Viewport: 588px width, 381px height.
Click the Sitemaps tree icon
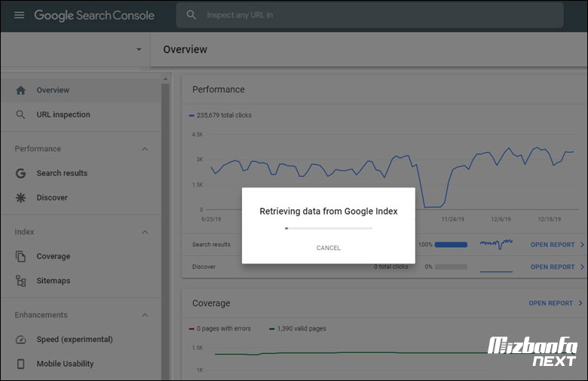20,281
